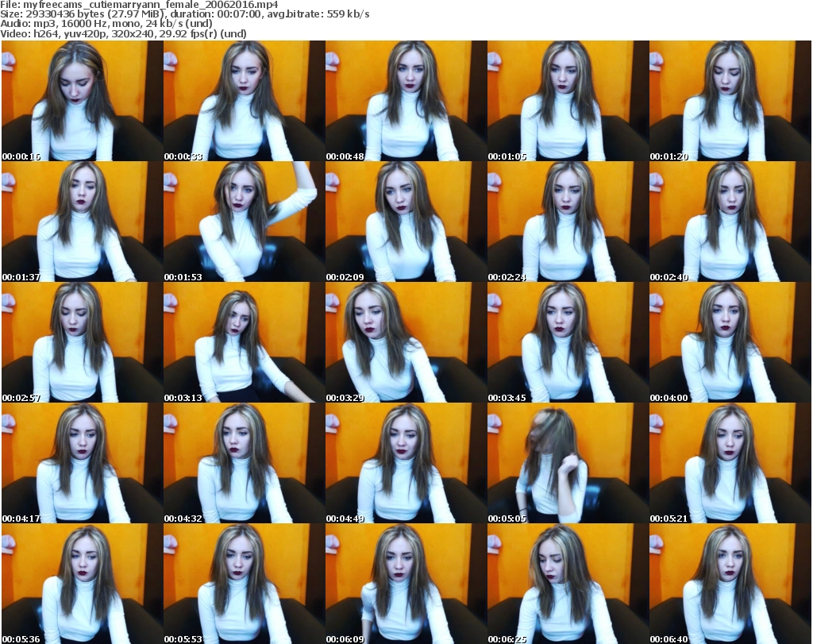This screenshot has height=644, width=813.
Task: Select the frame stamped 00:06:09
Action: pos(406,584)
